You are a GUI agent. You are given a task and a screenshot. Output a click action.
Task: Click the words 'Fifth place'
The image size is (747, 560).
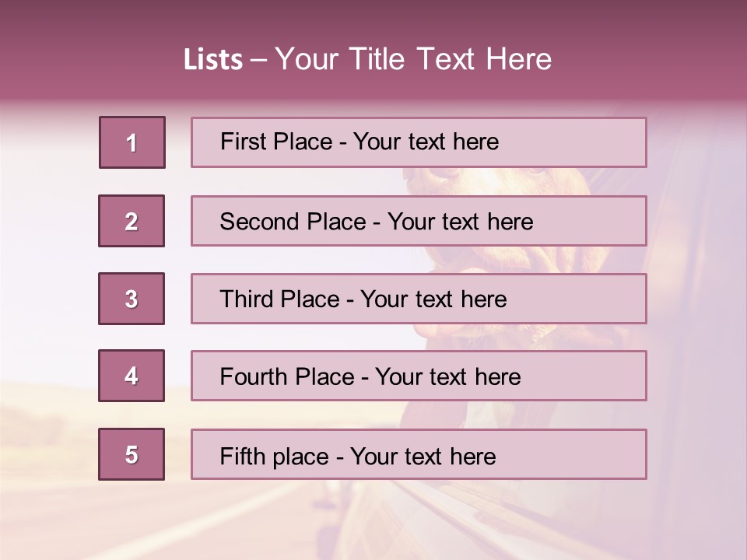(275, 457)
